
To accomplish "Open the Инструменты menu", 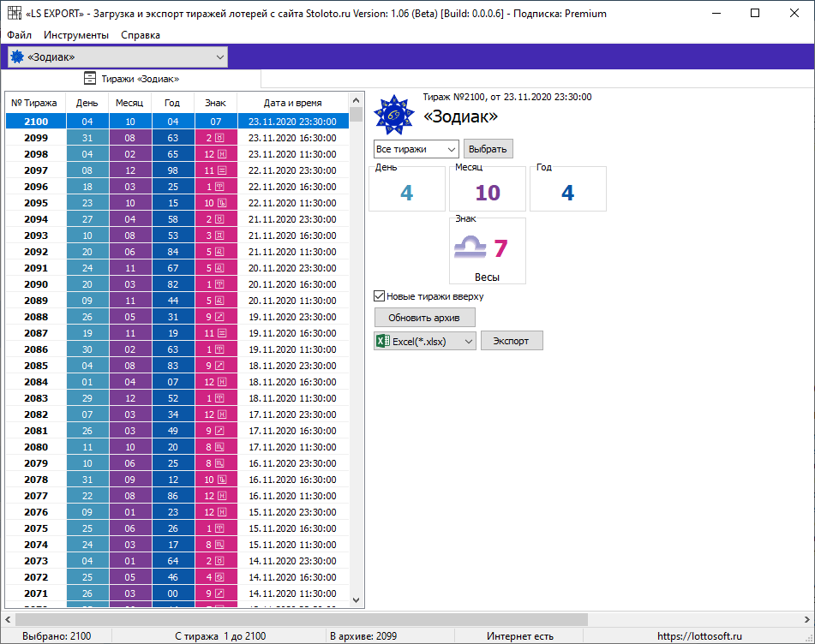I will (x=76, y=35).
